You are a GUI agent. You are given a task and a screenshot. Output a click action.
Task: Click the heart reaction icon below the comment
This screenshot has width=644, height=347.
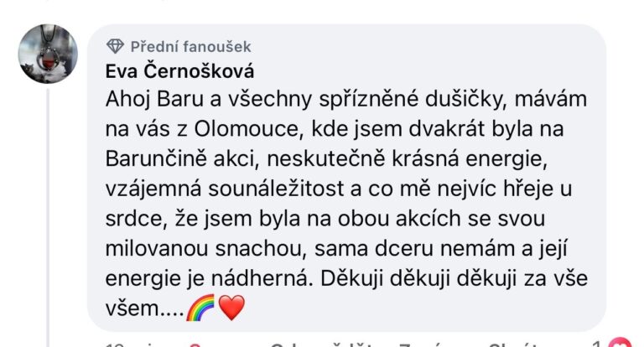618,343
